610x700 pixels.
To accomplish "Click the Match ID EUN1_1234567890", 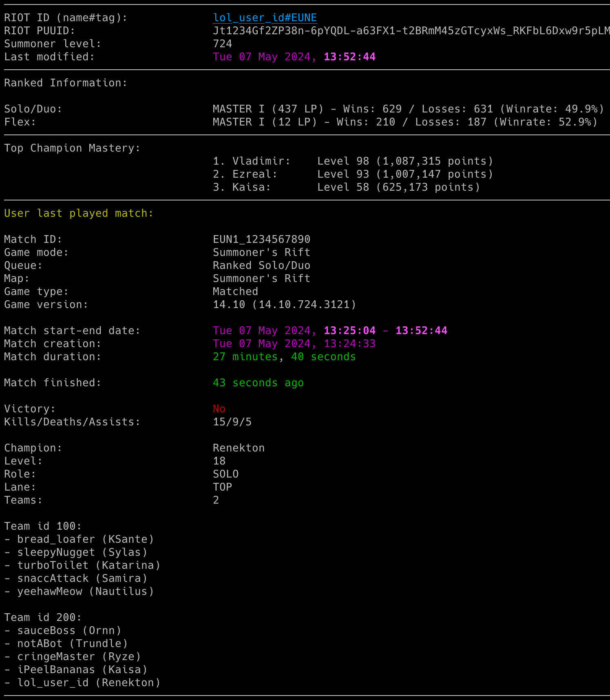I will (x=261, y=240).
